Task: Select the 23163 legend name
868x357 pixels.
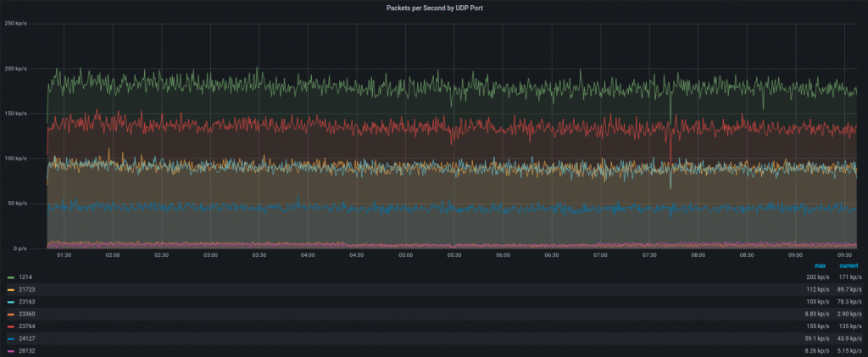Action: coord(26,302)
